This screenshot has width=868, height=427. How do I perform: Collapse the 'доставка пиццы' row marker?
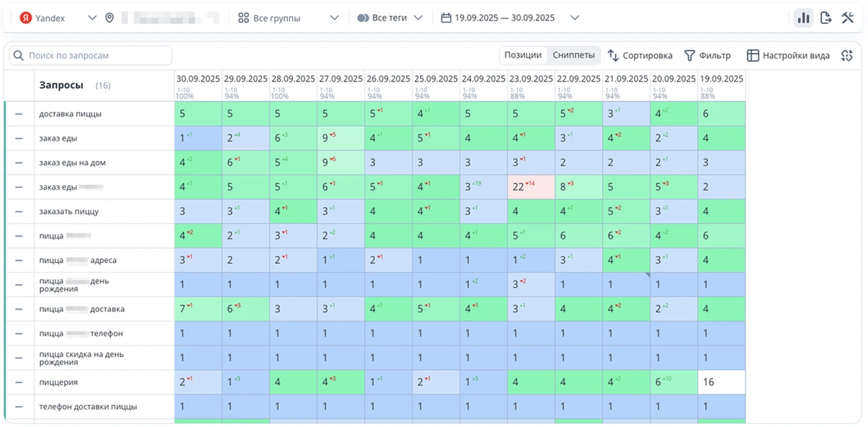pos(18,114)
